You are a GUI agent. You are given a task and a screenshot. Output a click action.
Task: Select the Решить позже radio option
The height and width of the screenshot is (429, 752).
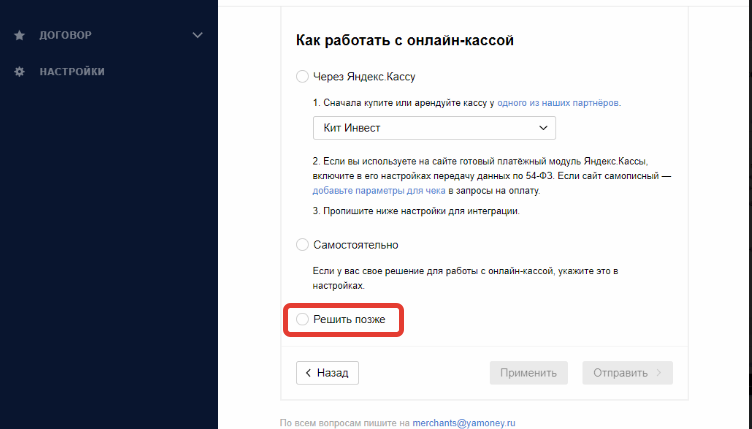(302, 319)
